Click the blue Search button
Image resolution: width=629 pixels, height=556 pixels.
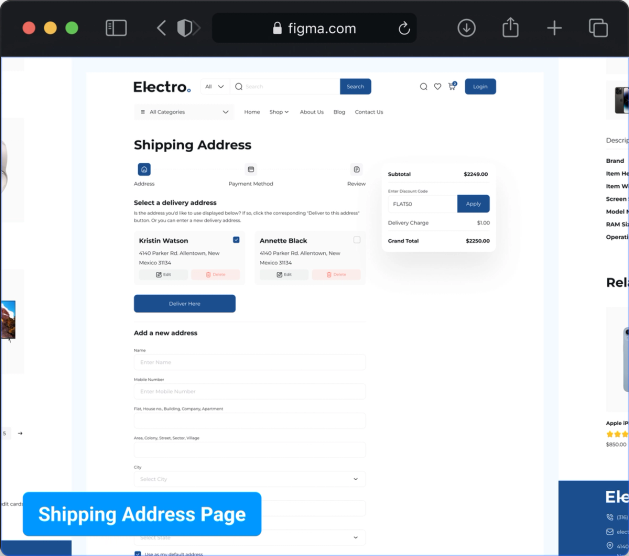click(x=355, y=87)
